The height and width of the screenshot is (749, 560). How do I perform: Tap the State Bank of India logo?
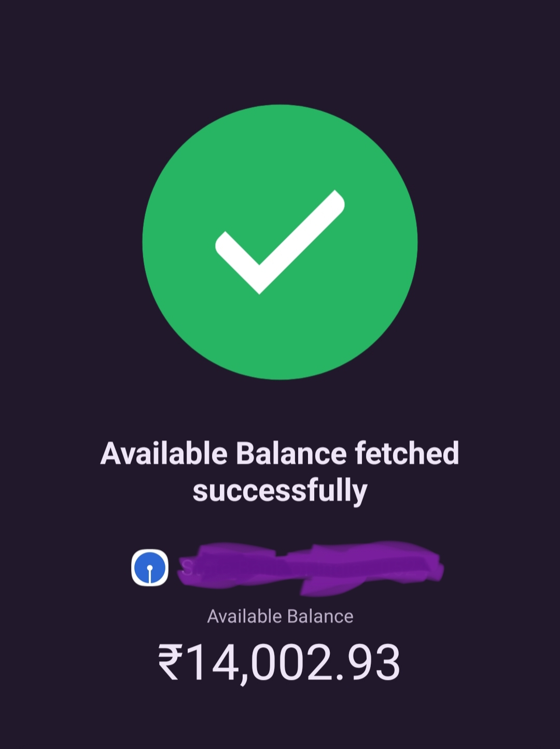click(150, 567)
